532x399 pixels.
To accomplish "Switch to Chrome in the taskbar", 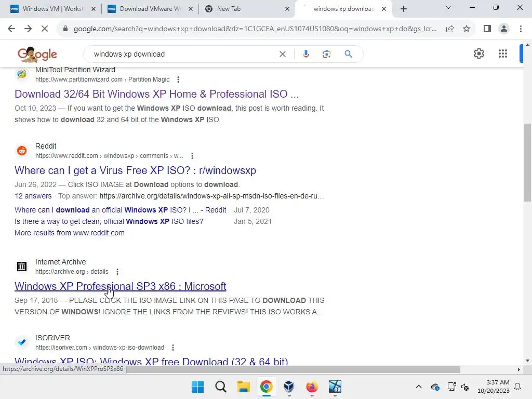I will coord(267,387).
